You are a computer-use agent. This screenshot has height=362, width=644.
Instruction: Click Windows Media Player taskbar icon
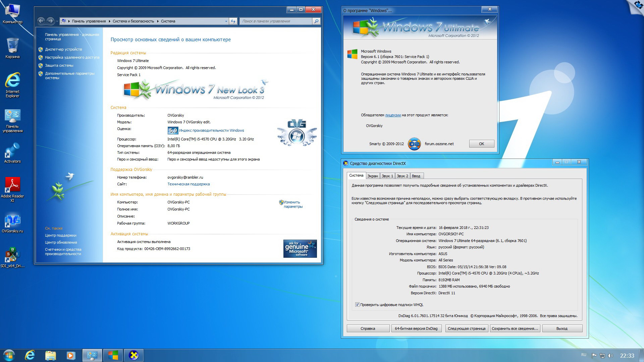click(71, 355)
